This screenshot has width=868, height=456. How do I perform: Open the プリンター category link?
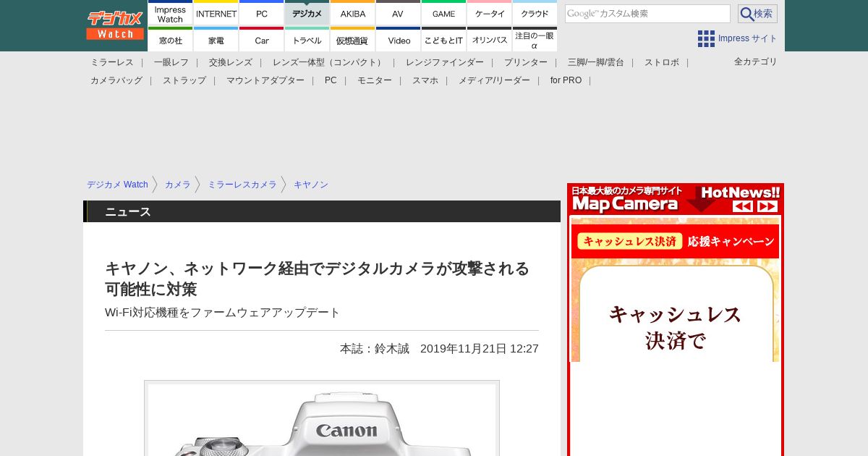526,62
